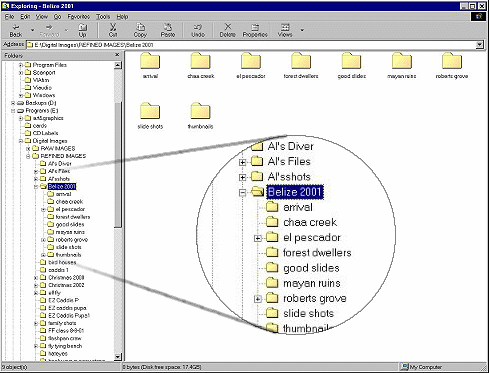Select forest dwellers in the Folders tree
The width and height of the screenshot is (489, 373).
(x=73, y=217)
